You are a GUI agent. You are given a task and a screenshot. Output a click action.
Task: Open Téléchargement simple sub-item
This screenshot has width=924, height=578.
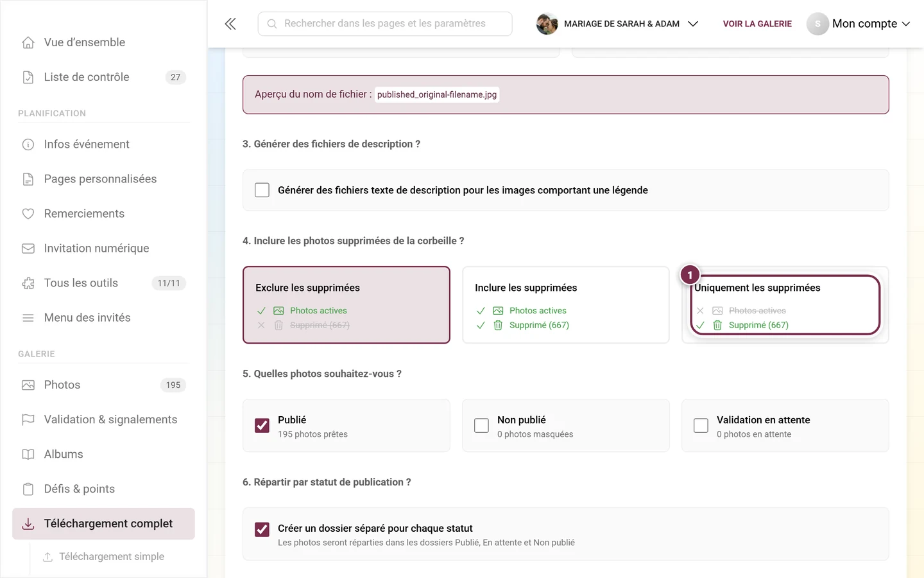(x=112, y=557)
